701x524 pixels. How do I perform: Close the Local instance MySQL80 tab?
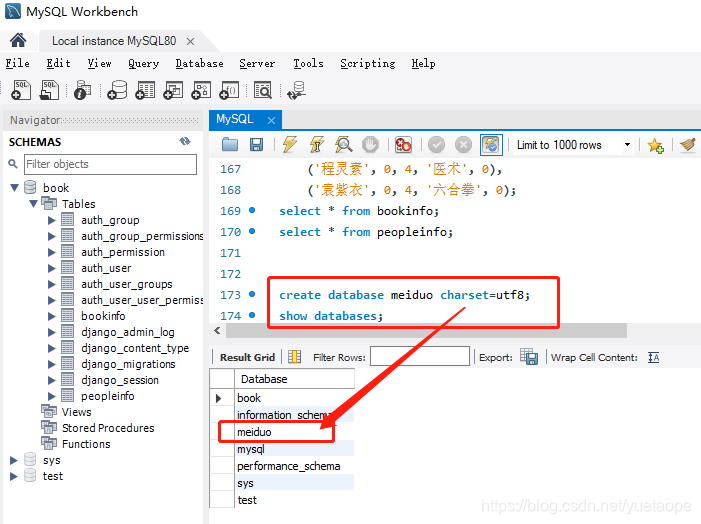click(x=190, y=42)
